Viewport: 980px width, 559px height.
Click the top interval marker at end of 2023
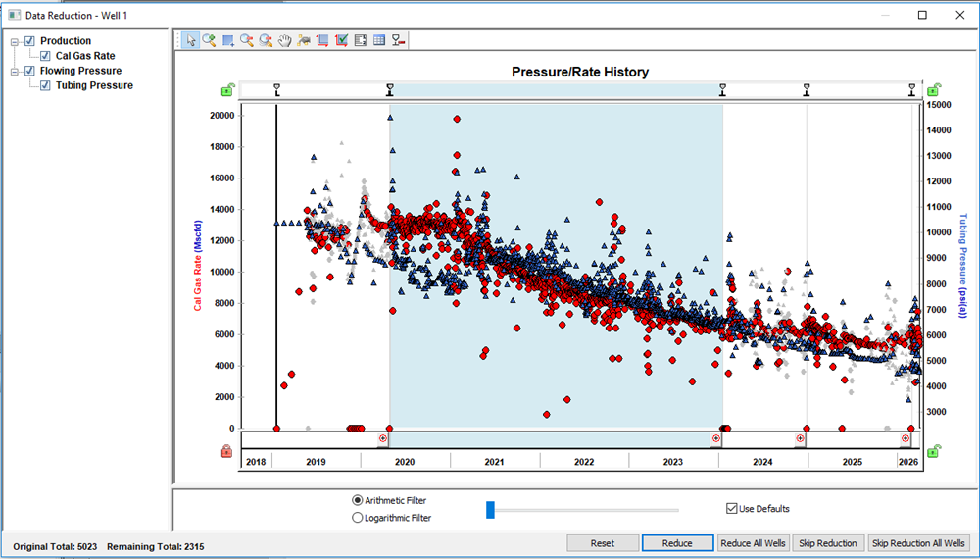pos(722,90)
